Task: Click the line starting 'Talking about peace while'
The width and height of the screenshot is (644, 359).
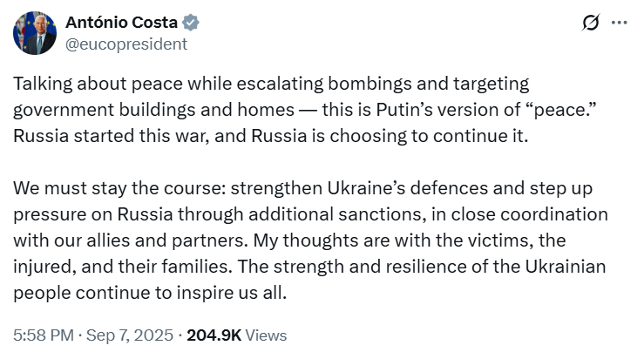Action: click(x=271, y=84)
